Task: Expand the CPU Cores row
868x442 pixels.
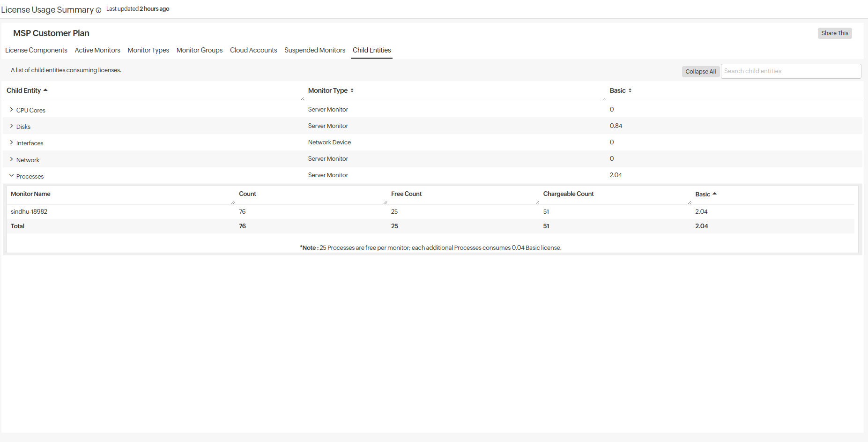Action: [11, 110]
